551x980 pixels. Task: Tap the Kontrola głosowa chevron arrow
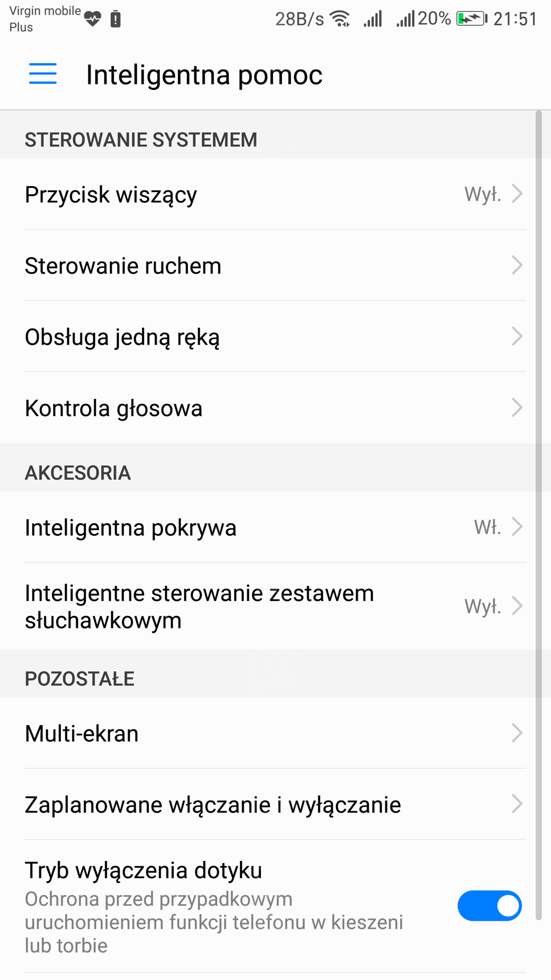[x=517, y=408]
